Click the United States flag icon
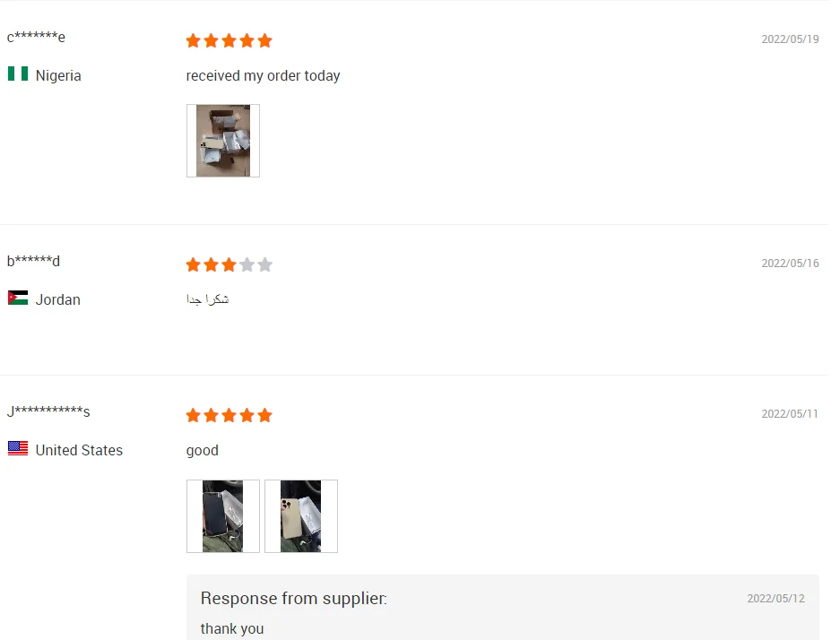 18,448
